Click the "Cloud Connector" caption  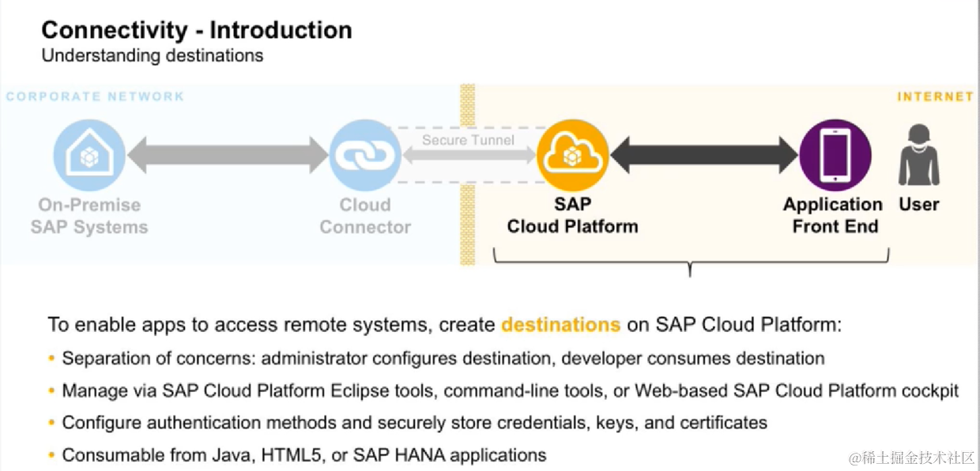(365, 216)
